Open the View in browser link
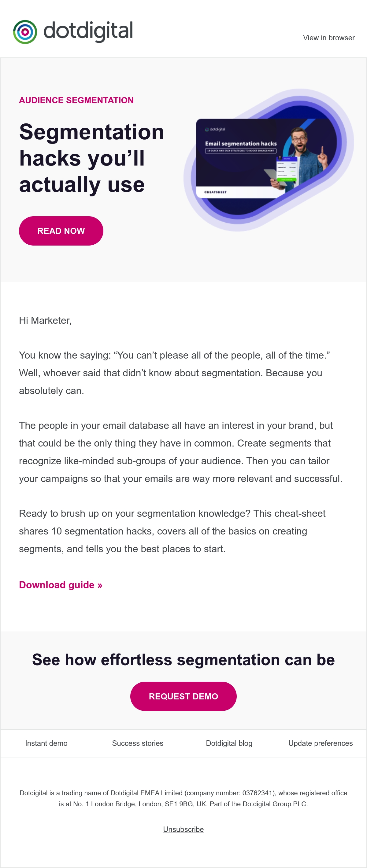Viewport: 367px width, 868px height. pos(328,38)
